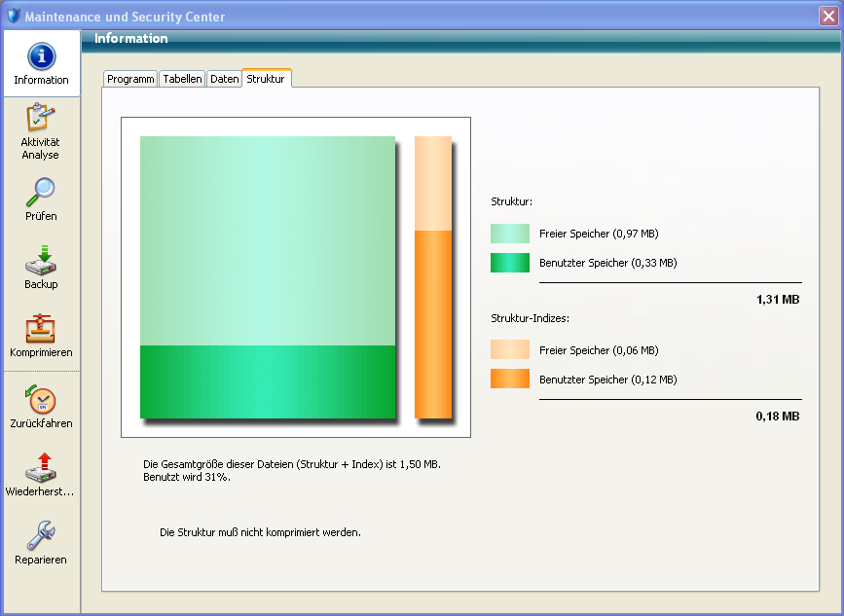Open the Aktivität Analyse clipboard icon
This screenshot has height=616, width=844.
(x=41, y=119)
